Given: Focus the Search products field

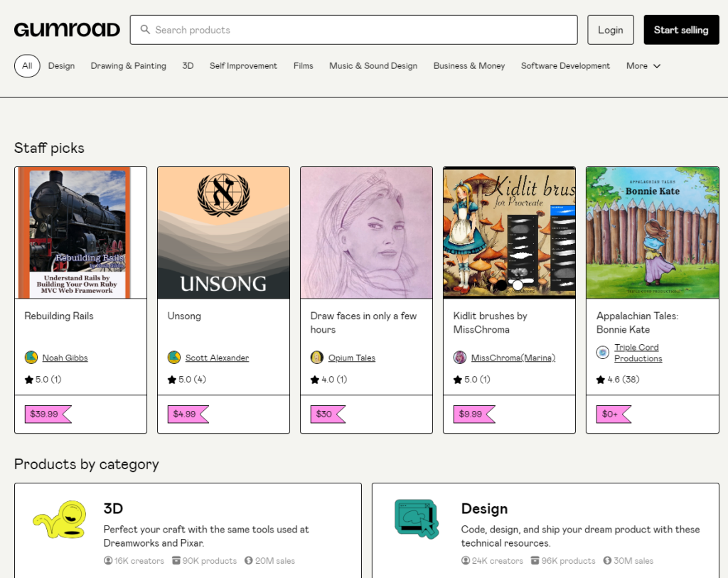Looking at the screenshot, I should (x=354, y=30).
